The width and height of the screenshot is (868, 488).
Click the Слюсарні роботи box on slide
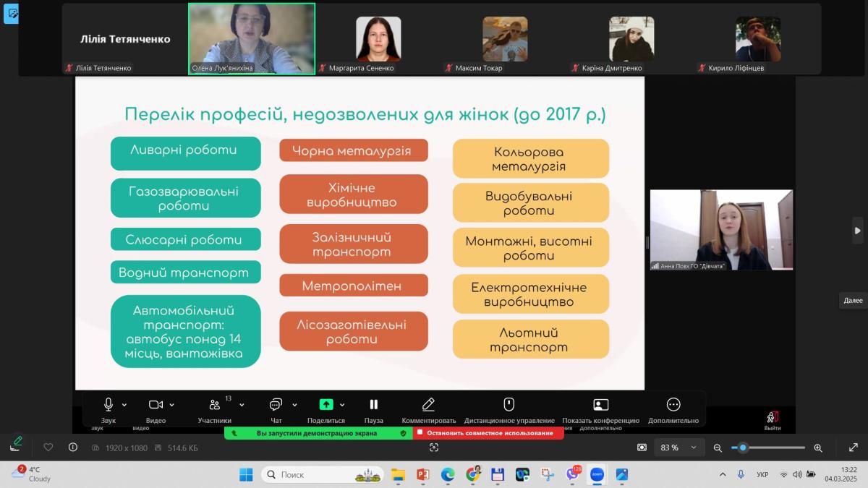point(185,239)
